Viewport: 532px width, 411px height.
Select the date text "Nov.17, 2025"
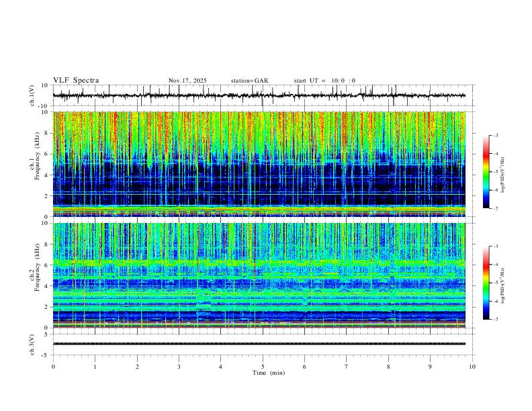(187, 81)
